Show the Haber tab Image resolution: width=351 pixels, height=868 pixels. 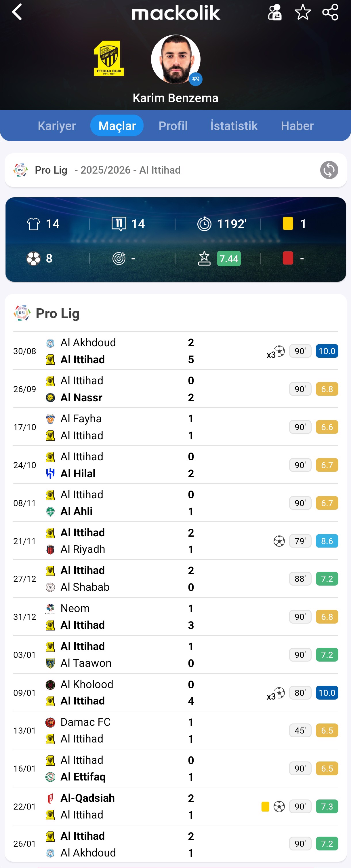[x=297, y=126]
